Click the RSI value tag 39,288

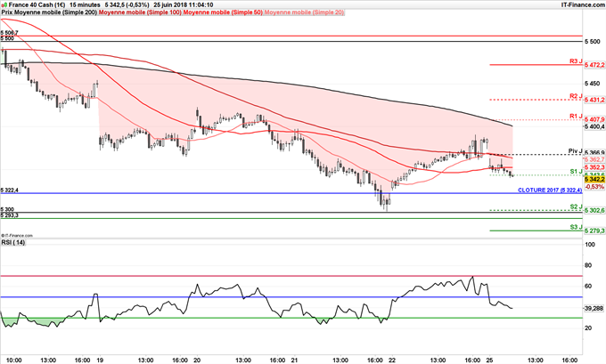594,309
